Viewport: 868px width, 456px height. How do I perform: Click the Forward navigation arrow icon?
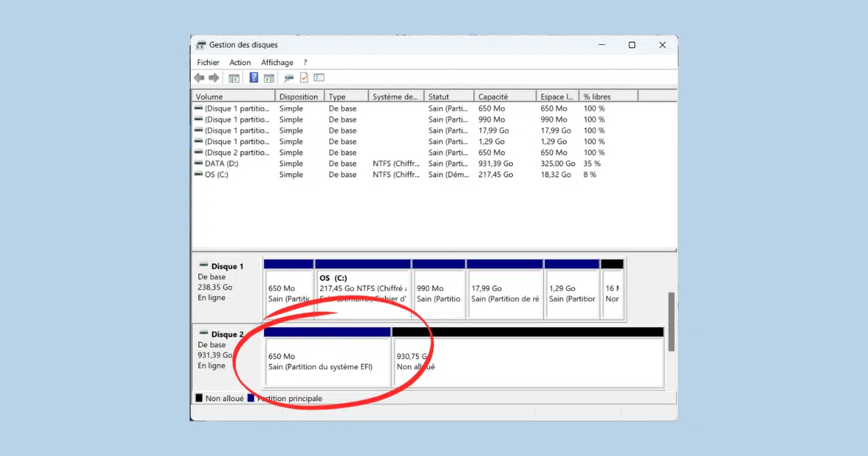213,77
